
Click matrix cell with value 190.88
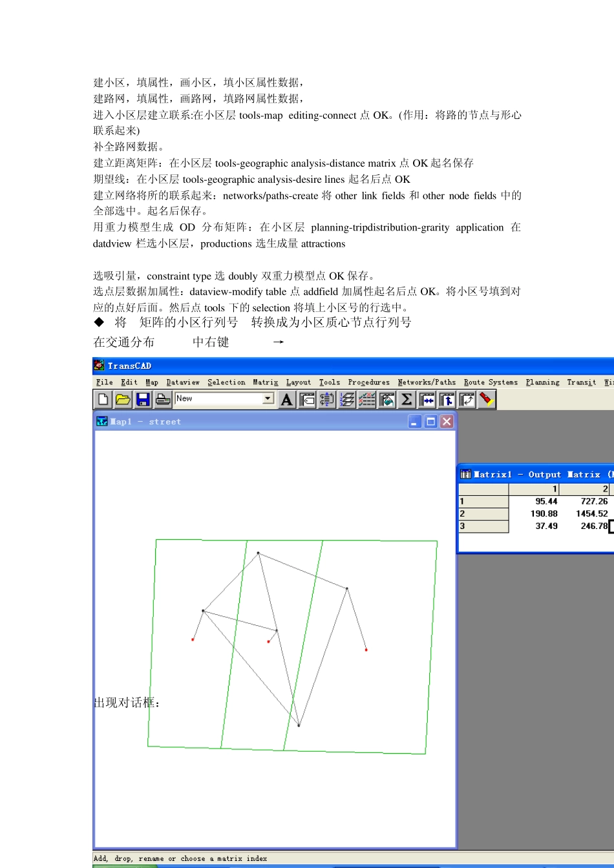click(534, 513)
